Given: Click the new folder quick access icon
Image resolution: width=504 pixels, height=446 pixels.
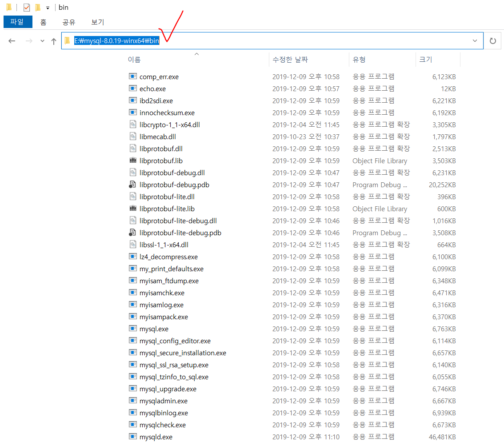Looking at the screenshot, I should 38,7.
